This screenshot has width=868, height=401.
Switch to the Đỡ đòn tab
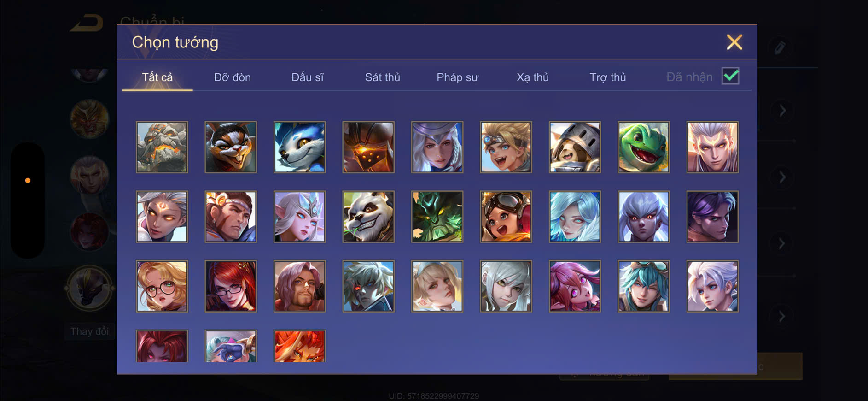[x=232, y=77]
